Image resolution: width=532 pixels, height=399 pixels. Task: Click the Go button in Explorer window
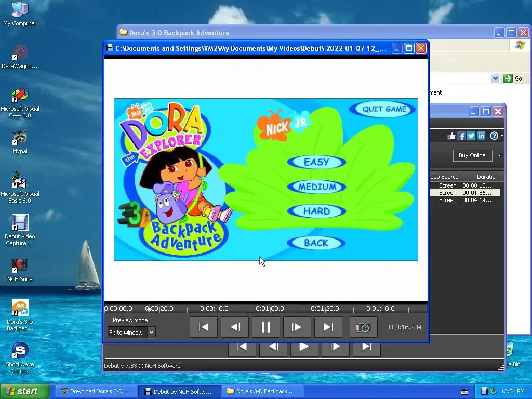tap(513, 79)
